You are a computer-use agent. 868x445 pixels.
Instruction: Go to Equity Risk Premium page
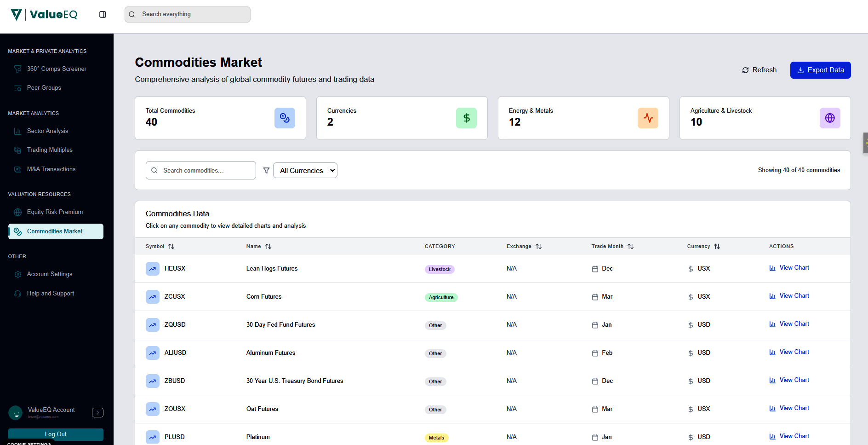click(55, 212)
